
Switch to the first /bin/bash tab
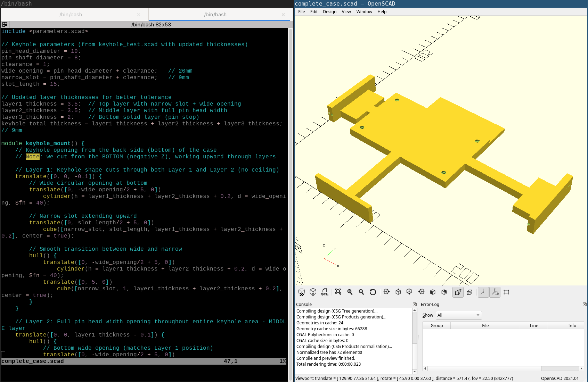click(71, 15)
